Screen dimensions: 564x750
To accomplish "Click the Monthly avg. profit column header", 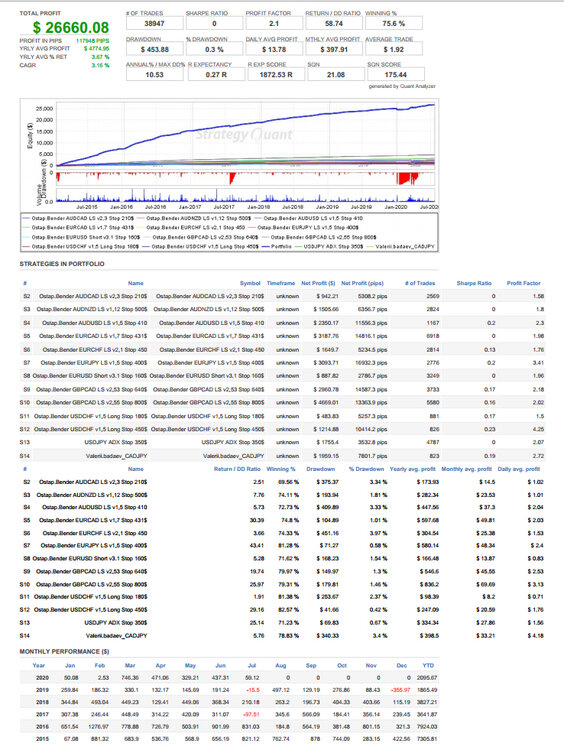I will (466, 469).
